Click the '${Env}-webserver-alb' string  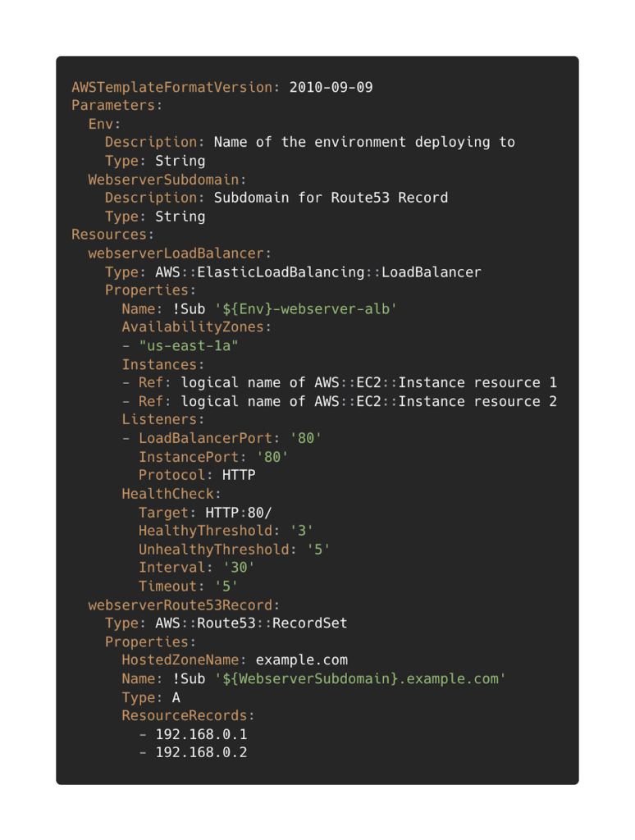(306, 309)
